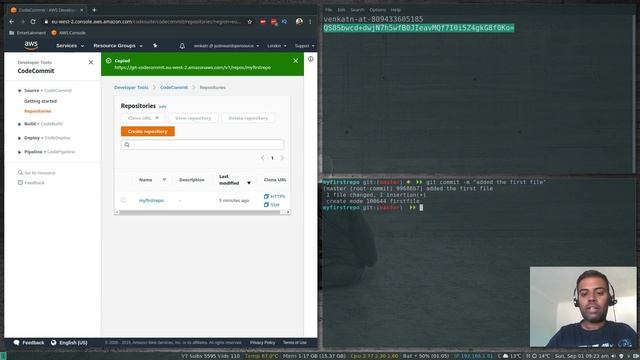Click the footer Feedback button

29,343
